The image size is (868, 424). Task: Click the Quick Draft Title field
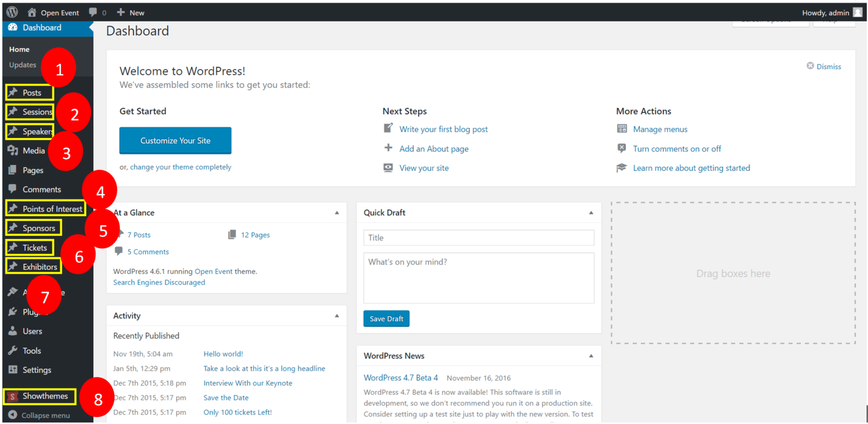coord(479,238)
